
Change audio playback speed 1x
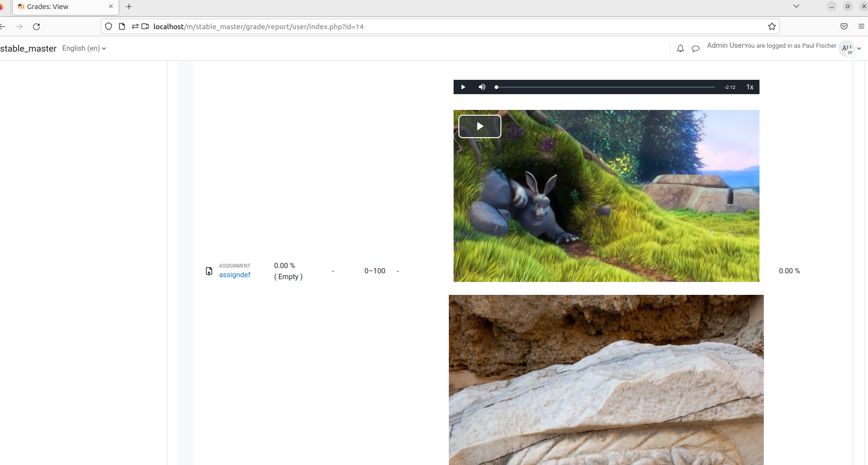click(750, 87)
